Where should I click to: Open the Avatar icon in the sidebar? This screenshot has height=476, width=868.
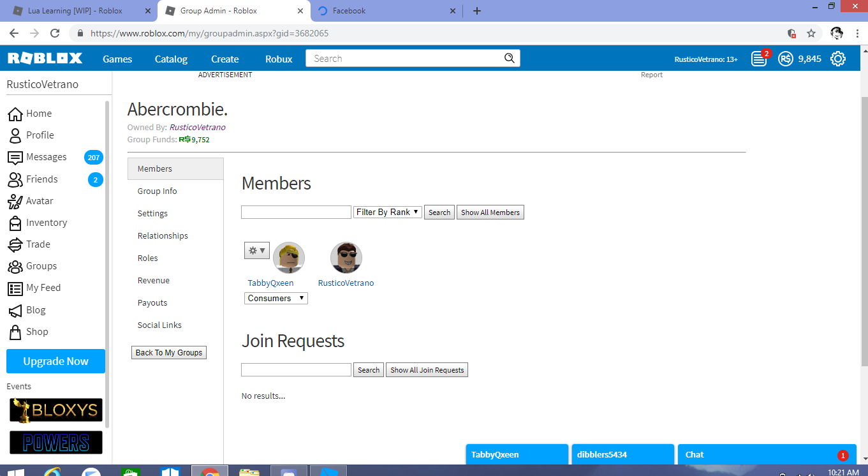click(x=15, y=201)
